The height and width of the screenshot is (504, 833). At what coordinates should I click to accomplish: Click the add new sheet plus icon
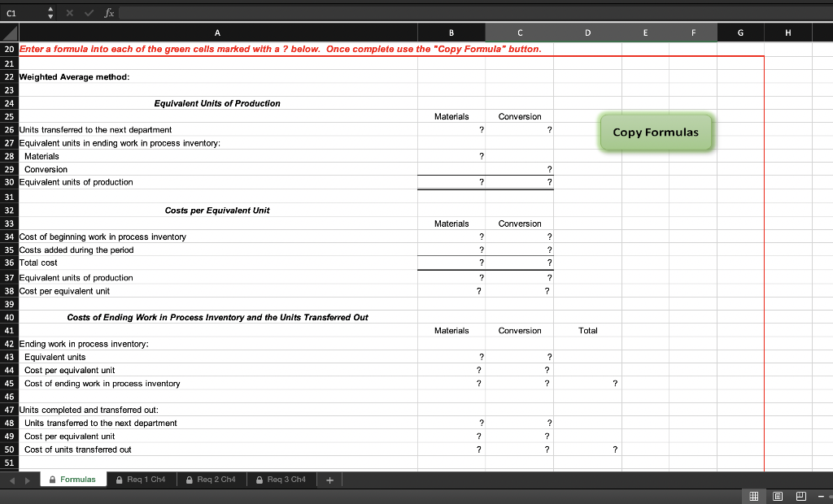tap(329, 479)
